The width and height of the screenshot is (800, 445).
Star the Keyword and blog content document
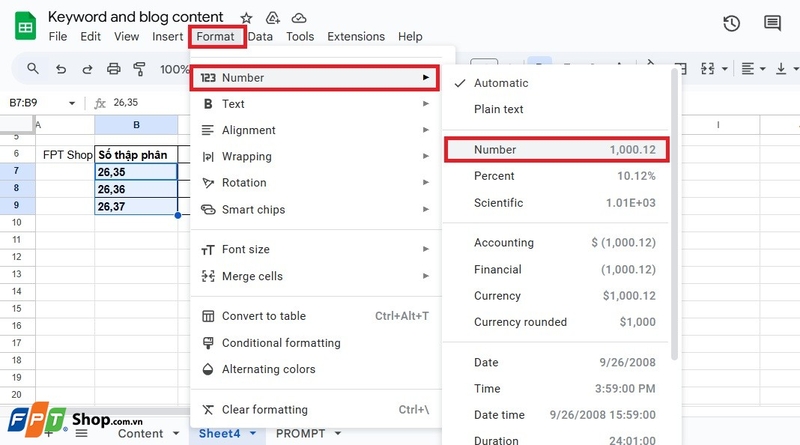246,18
